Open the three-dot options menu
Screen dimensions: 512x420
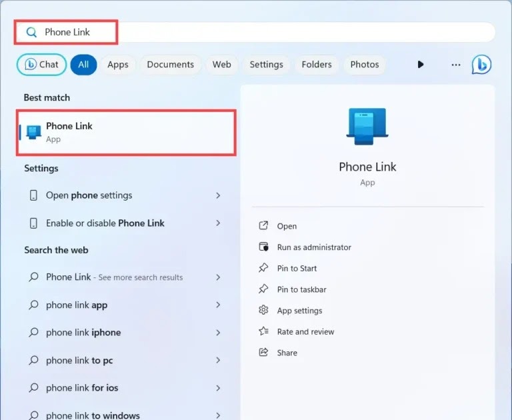click(456, 65)
